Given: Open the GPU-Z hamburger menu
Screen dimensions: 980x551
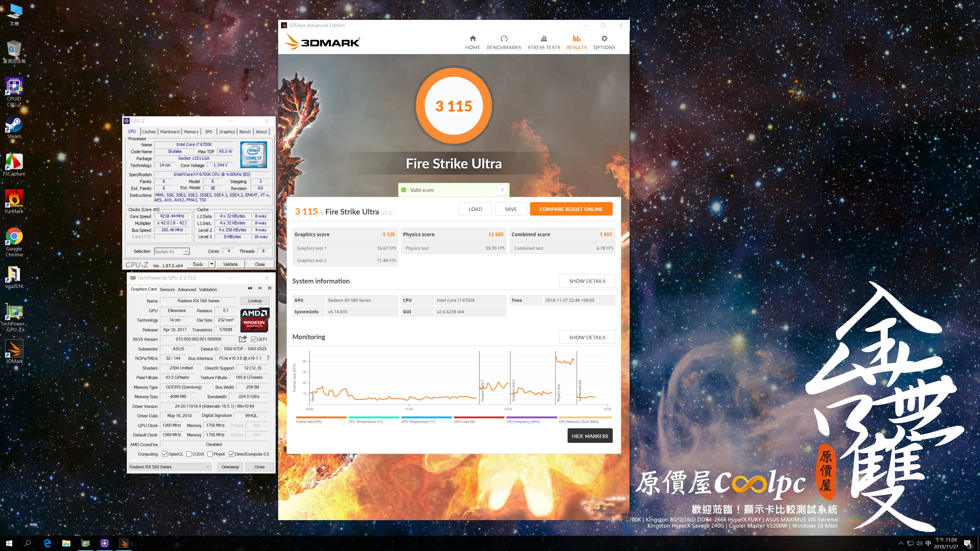Looking at the screenshot, I should click(x=269, y=289).
